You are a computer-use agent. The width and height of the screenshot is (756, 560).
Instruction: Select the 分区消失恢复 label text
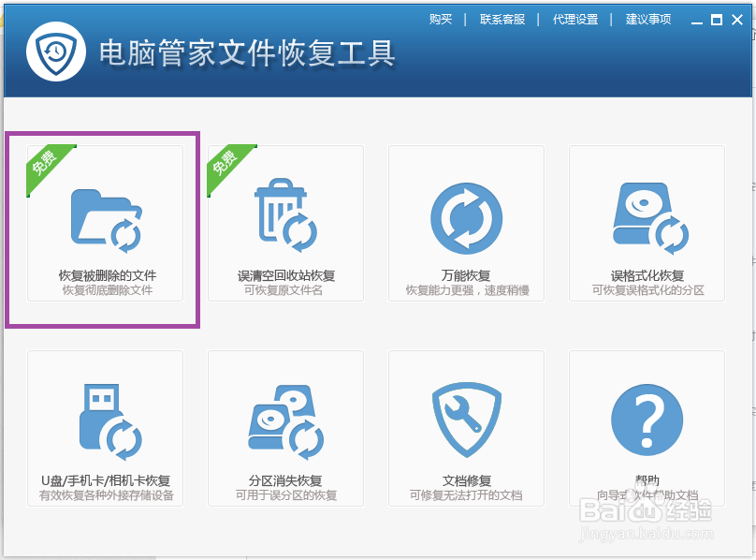point(285,480)
